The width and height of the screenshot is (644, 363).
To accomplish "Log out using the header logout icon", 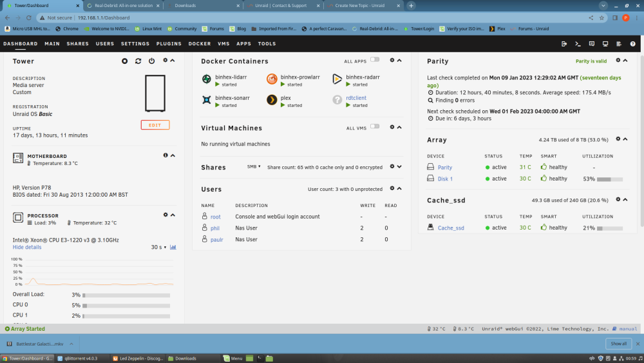I will pyautogui.click(x=564, y=44).
